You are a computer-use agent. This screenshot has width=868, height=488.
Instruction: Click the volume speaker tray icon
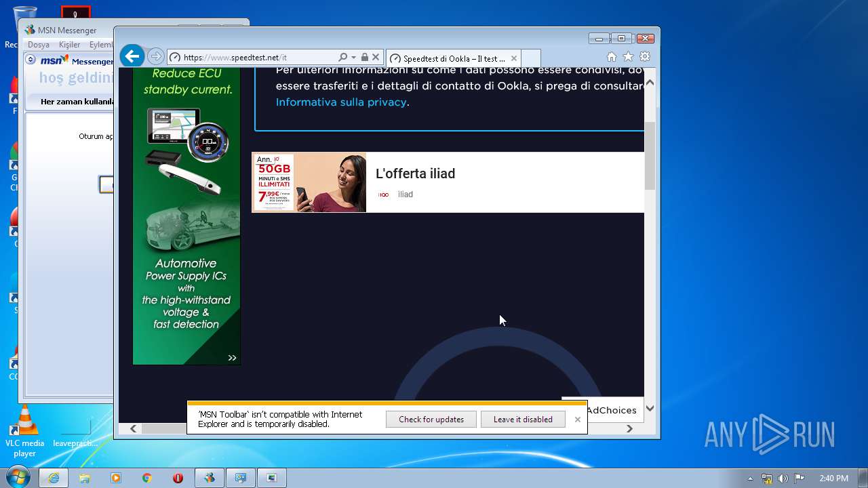783,479
